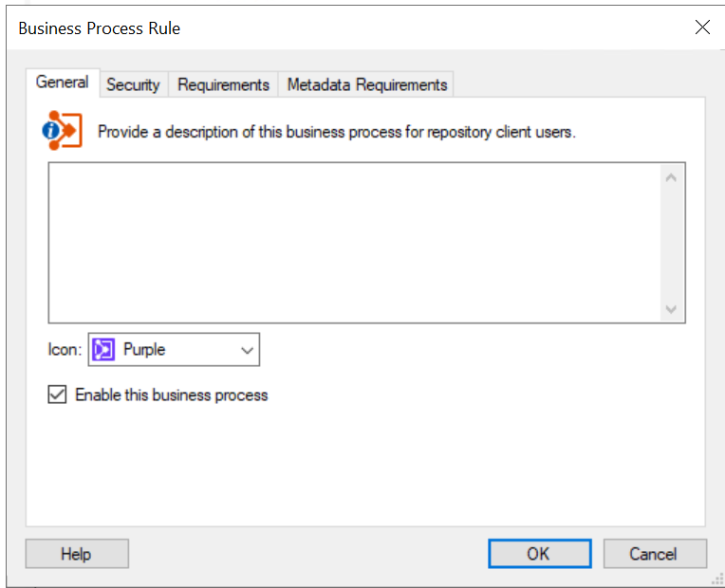Image resolution: width=725 pixels, height=588 pixels.
Task: Click the "Enable this business process" label text
Action: (171, 395)
